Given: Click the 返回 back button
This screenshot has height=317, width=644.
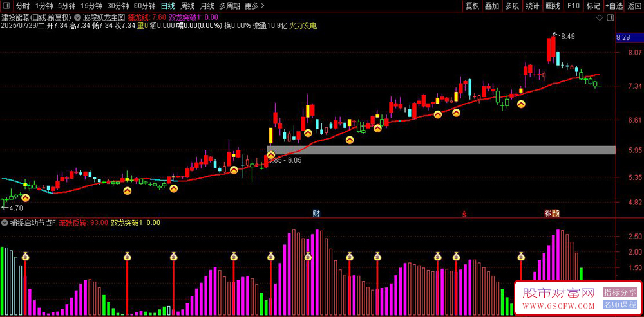Looking at the screenshot, I should (x=634, y=6).
